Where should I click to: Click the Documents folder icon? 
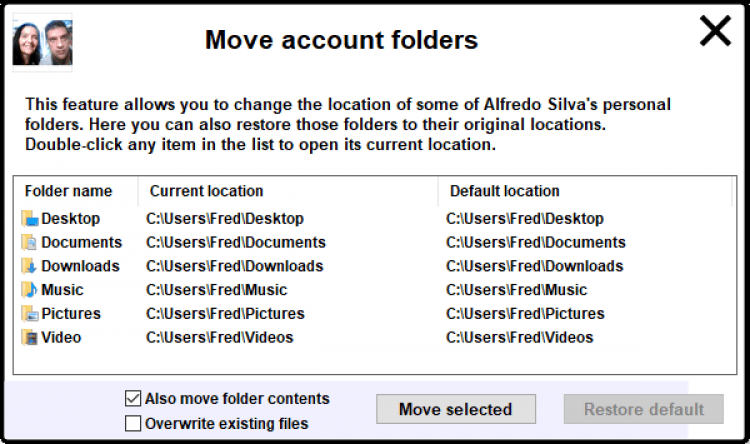29,242
